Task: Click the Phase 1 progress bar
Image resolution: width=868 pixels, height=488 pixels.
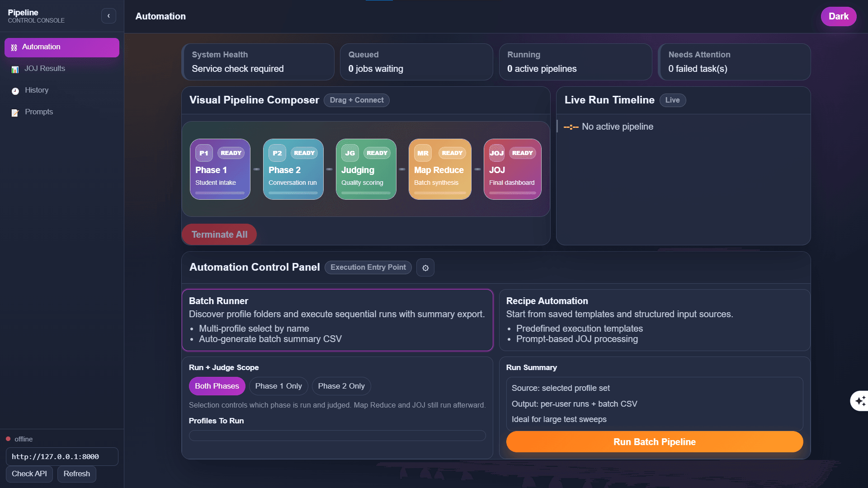Action: coord(220,193)
